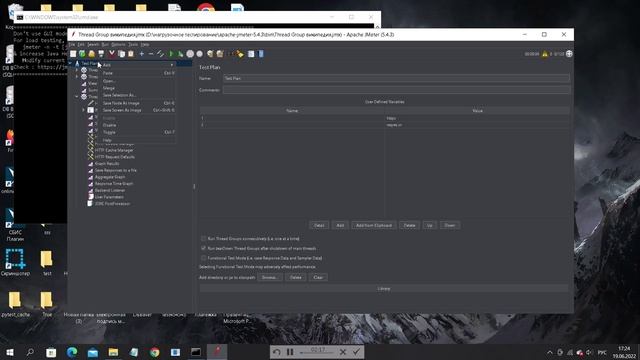640x360 pixels.
Task: Click the Expand All plus icon
Action: point(142,54)
